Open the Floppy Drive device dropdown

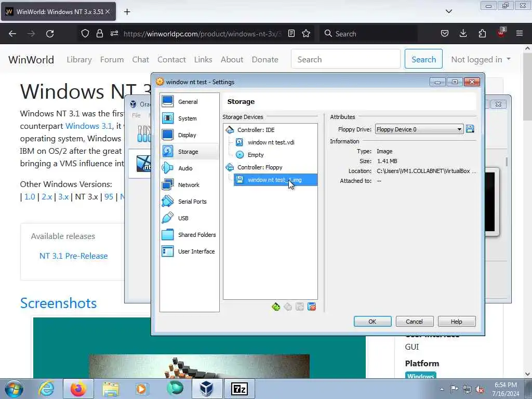point(419,129)
